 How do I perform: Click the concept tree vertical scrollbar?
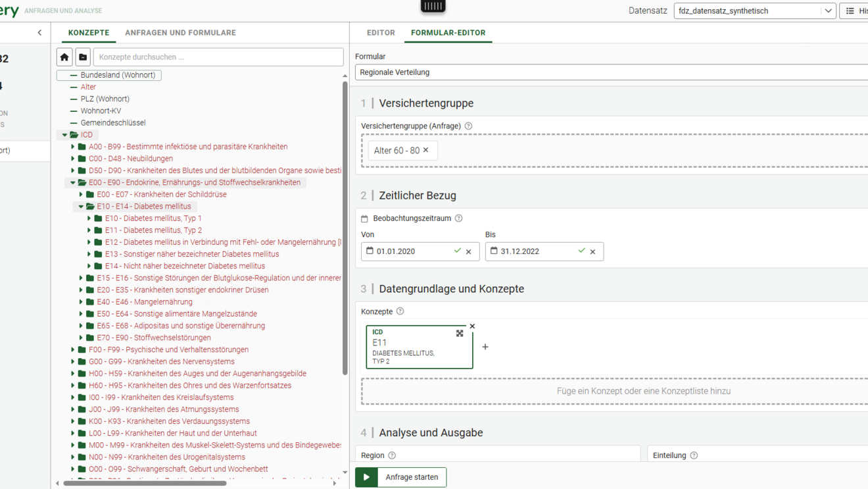345,228
